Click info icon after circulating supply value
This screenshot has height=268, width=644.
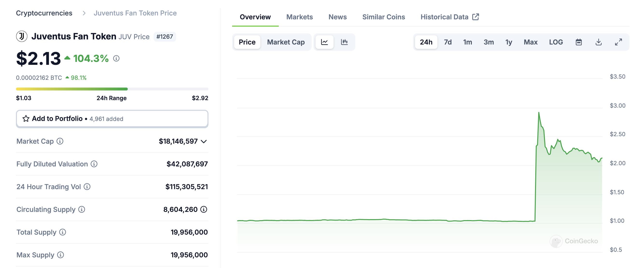coord(204,209)
